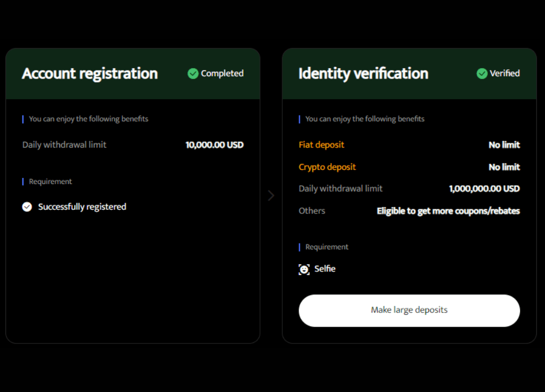Click the Requirement marker under Identity verification
The width and height of the screenshot is (545, 392).
coord(299,246)
